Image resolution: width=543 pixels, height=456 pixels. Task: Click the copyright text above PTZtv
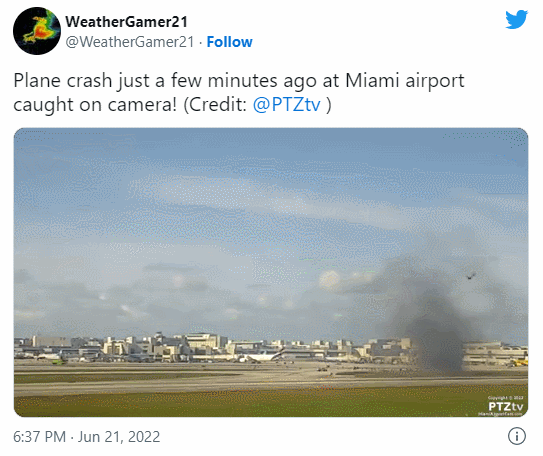coord(506,398)
